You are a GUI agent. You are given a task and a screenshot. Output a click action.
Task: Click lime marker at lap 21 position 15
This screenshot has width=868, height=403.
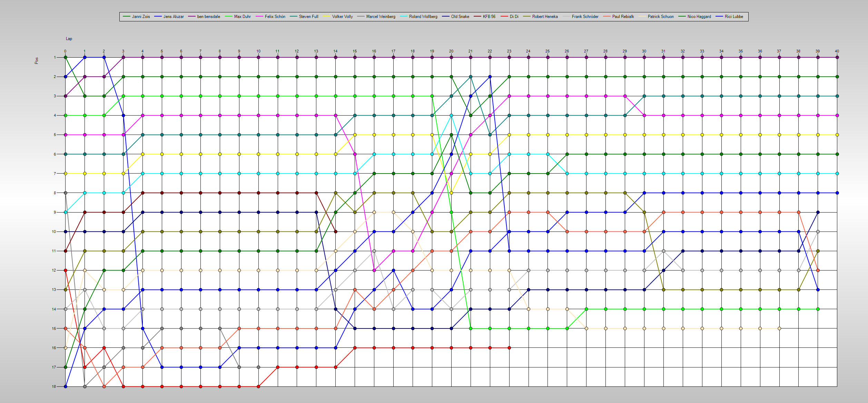point(471,328)
